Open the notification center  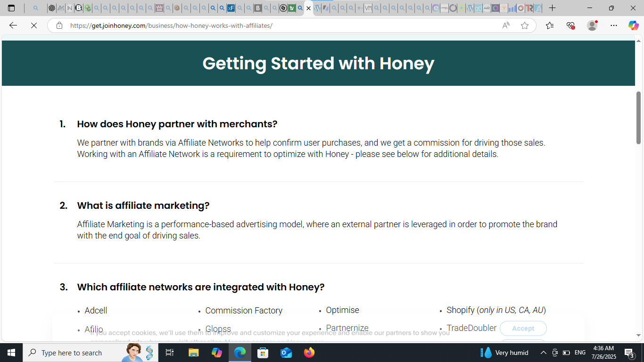click(x=629, y=353)
